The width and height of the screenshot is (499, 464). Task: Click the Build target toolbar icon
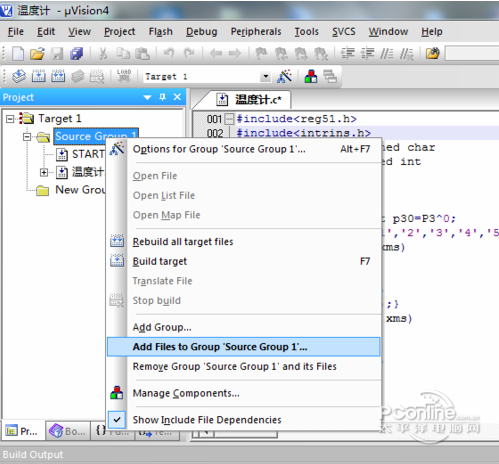click(x=38, y=76)
